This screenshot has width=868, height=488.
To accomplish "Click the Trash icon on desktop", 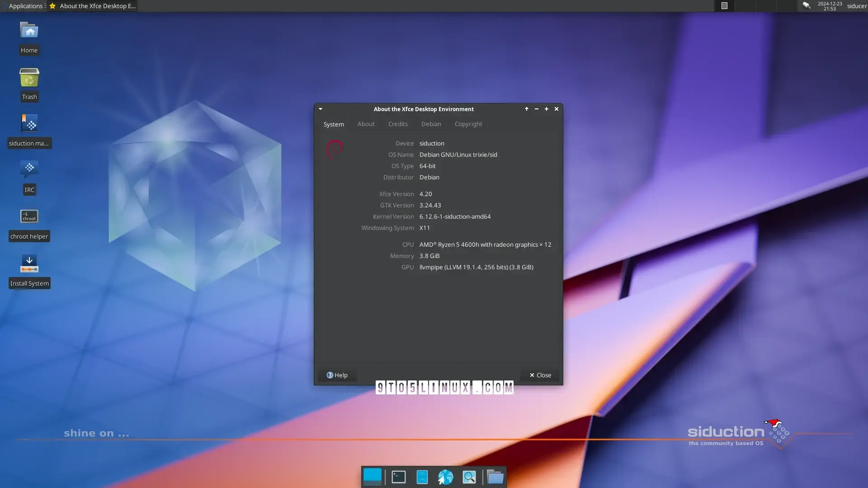I will [28, 77].
